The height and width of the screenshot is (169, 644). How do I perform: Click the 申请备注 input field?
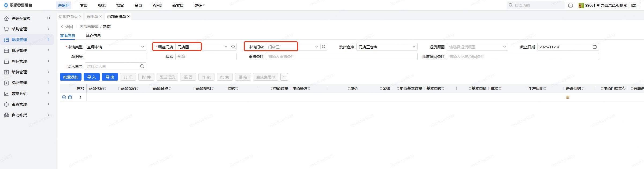[342, 56]
